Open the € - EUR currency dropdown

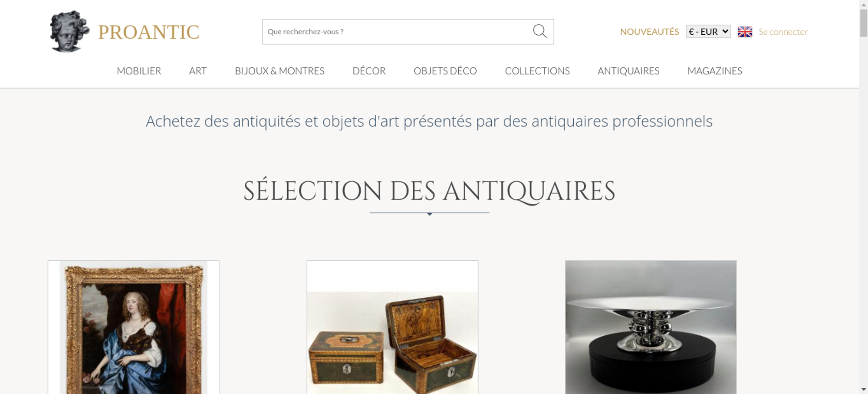click(x=708, y=32)
